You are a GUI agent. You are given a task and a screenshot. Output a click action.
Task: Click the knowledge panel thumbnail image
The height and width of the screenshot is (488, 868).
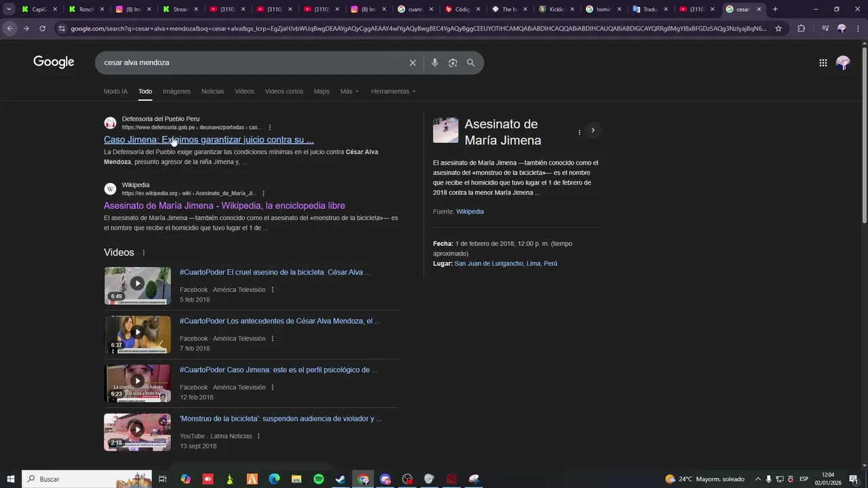[446, 130]
